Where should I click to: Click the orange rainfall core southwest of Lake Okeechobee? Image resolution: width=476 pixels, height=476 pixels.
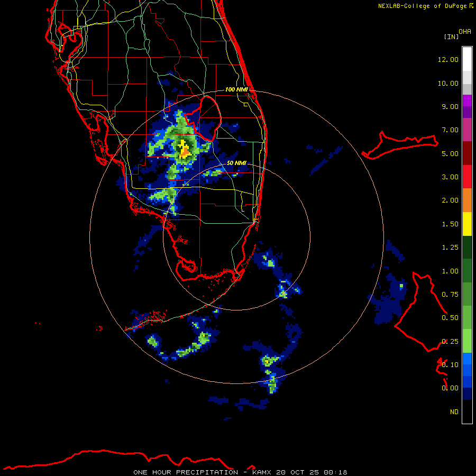(x=185, y=153)
